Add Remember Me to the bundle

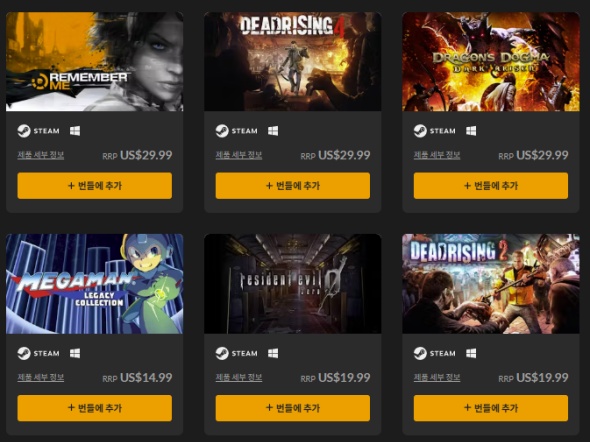click(x=94, y=185)
